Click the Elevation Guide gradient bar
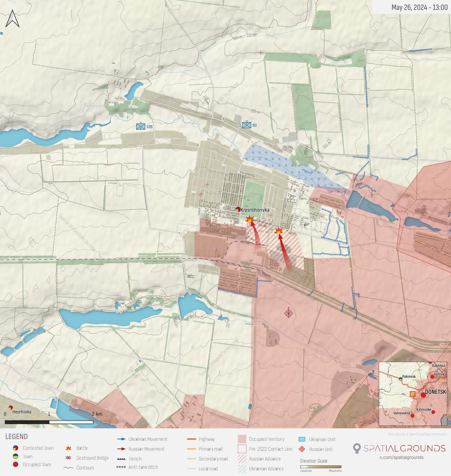The height and width of the screenshot is (476, 451). coord(321,467)
